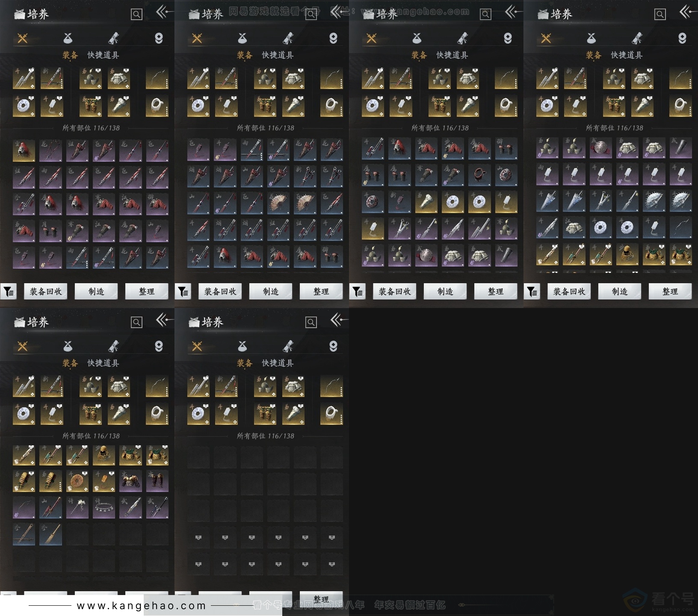Select pouch category in bottom-right panel
The height and width of the screenshot is (616, 698).
coord(242,346)
